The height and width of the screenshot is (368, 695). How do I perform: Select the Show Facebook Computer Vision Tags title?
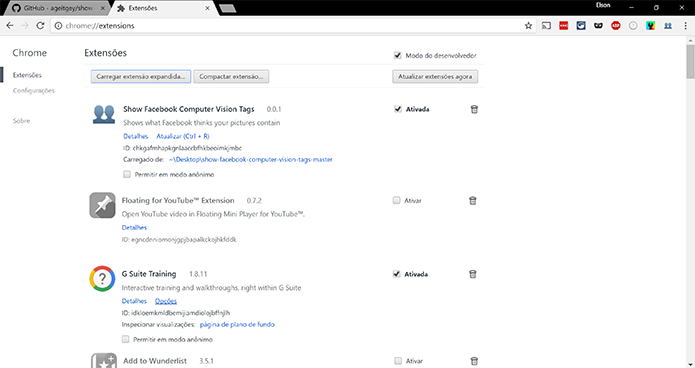pos(189,109)
